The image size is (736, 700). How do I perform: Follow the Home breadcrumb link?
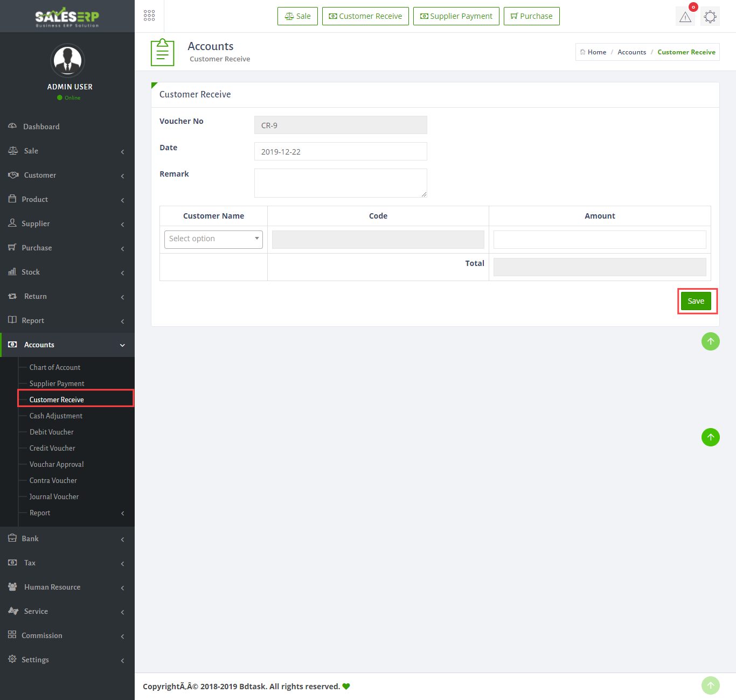click(x=596, y=52)
